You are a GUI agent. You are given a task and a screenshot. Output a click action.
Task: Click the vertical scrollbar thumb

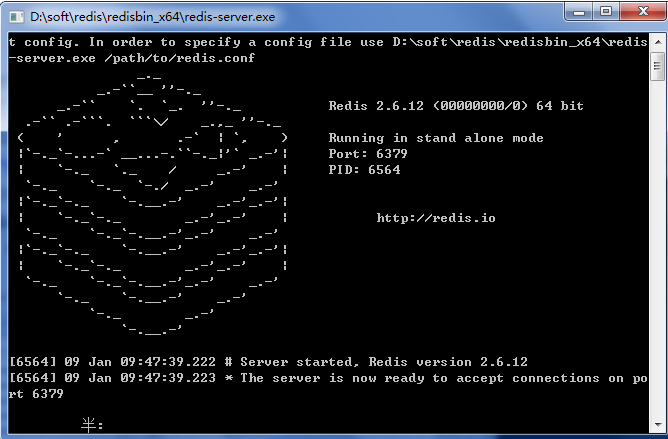point(657,66)
